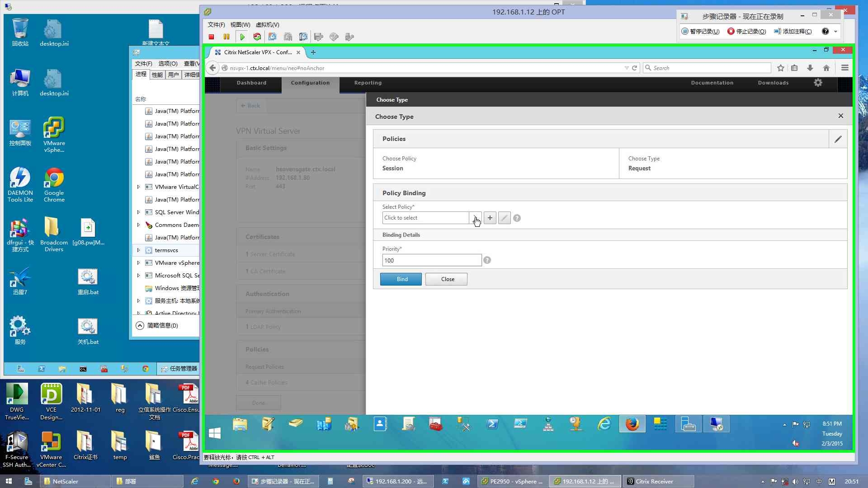Screen dimensions: 868x488
Task: Open PowerShell icon in VM taskbar
Action: [492, 424]
